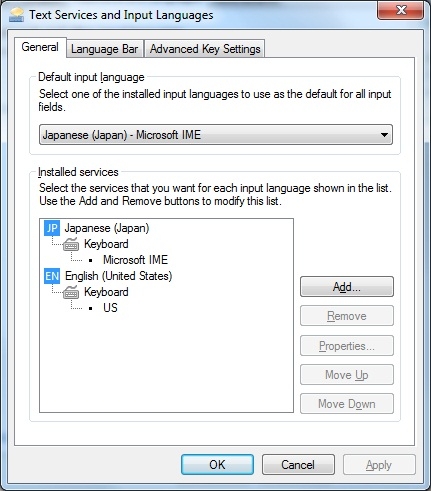Open the Advanced Key Settings tab
The image size is (431, 491).
click(x=205, y=49)
